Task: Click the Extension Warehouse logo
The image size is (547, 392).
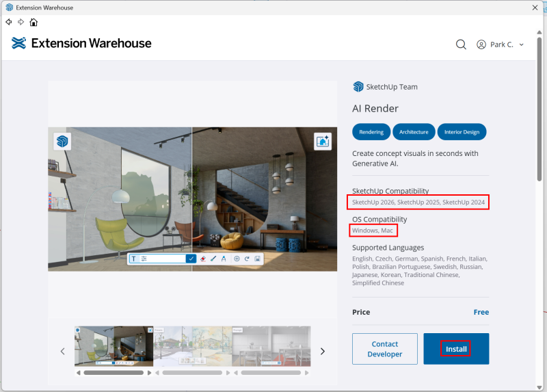Action: [81, 43]
